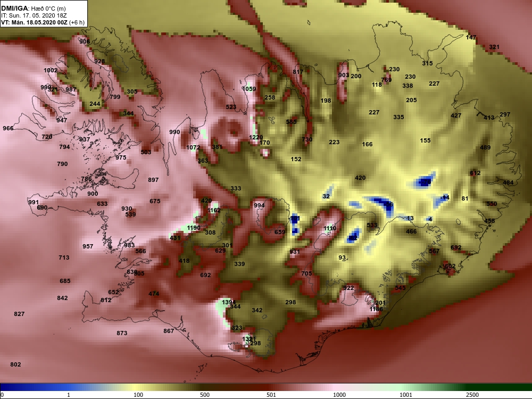The height and width of the screenshot is (399, 532).
Task: Select the 928 height label
Action: click(99, 61)
